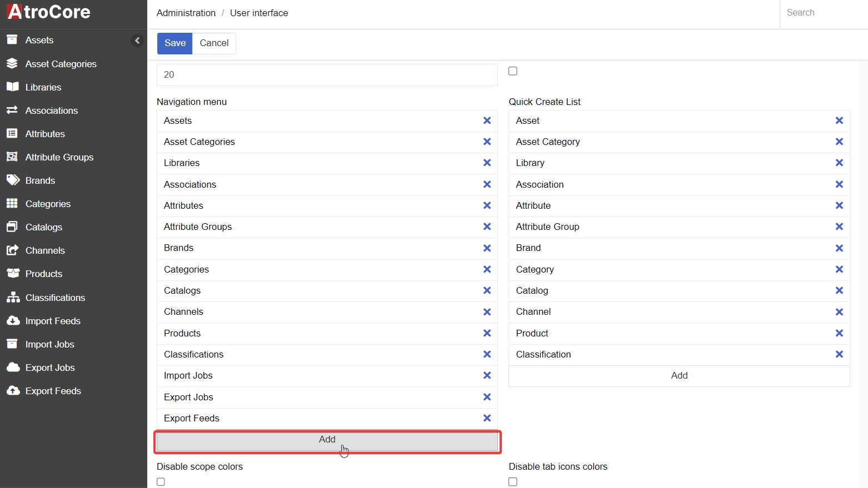868x488 pixels.
Task: Go to Channels in sidebar menu
Action: (x=45, y=250)
